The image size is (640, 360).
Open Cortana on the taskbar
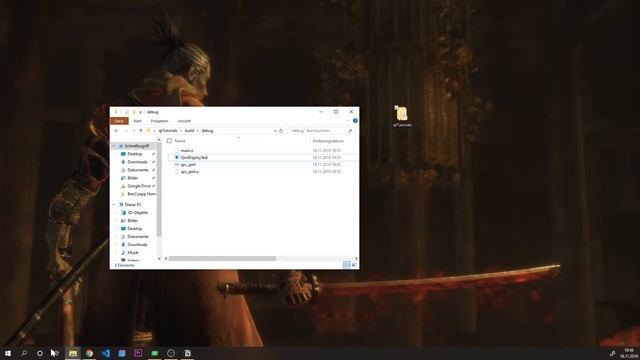click(40, 353)
